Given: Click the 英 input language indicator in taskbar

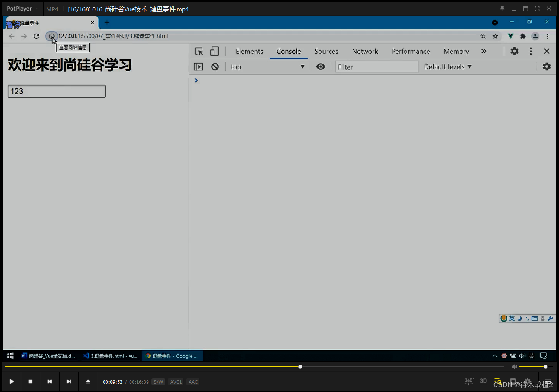Looking at the screenshot, I should tap(532, 356).
